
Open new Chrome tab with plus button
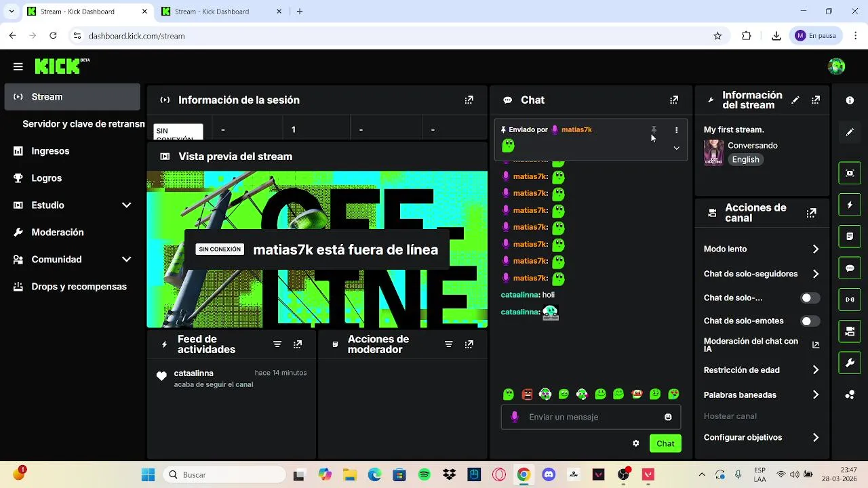pos(300,12)
